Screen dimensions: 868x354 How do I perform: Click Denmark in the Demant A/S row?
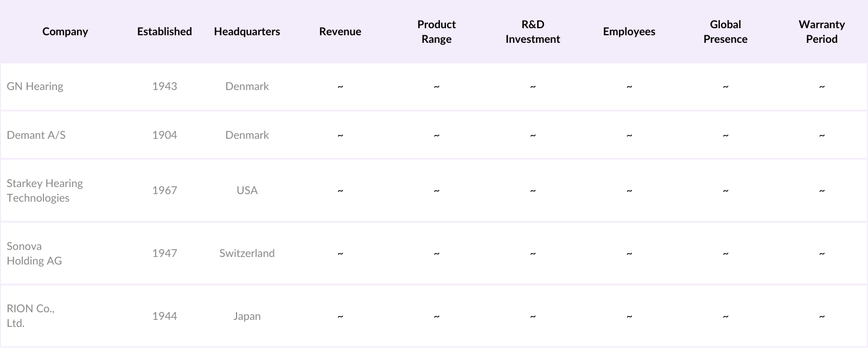coord(247,135)
